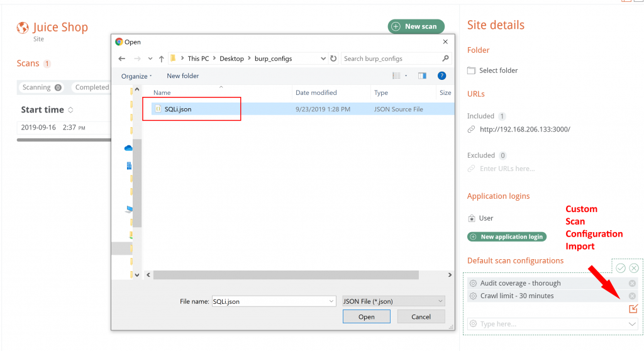Click the Up folder arrow in dialog
Screen dimensions: 644x351
(x=161, y=58)
